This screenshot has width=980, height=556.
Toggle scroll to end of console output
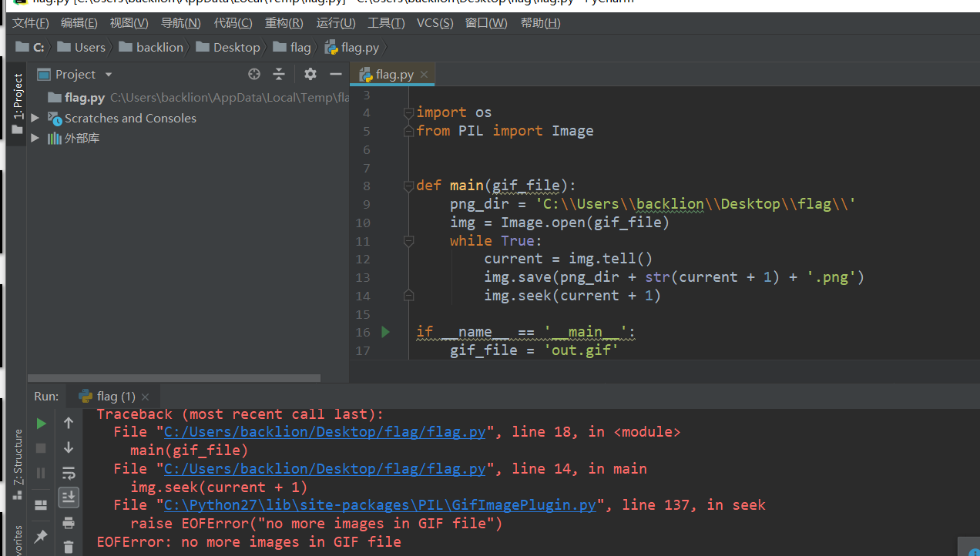pos(69,497)
